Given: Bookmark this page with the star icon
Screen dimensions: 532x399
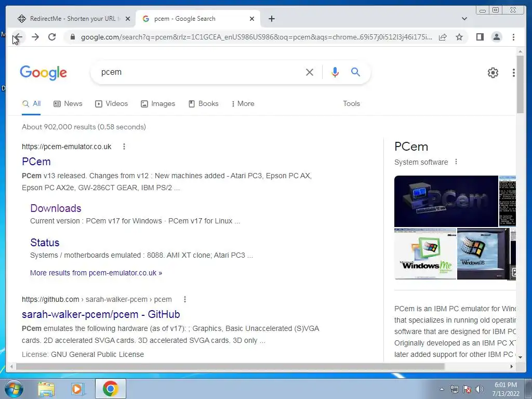Looking at the screenshot, I should [459, 37].
